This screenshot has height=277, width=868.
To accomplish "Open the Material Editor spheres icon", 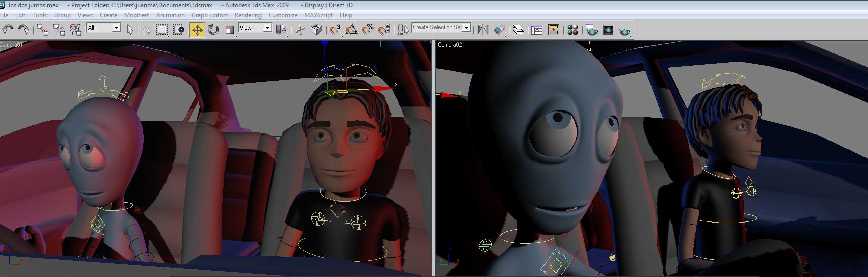I will (x=572, y=30).
